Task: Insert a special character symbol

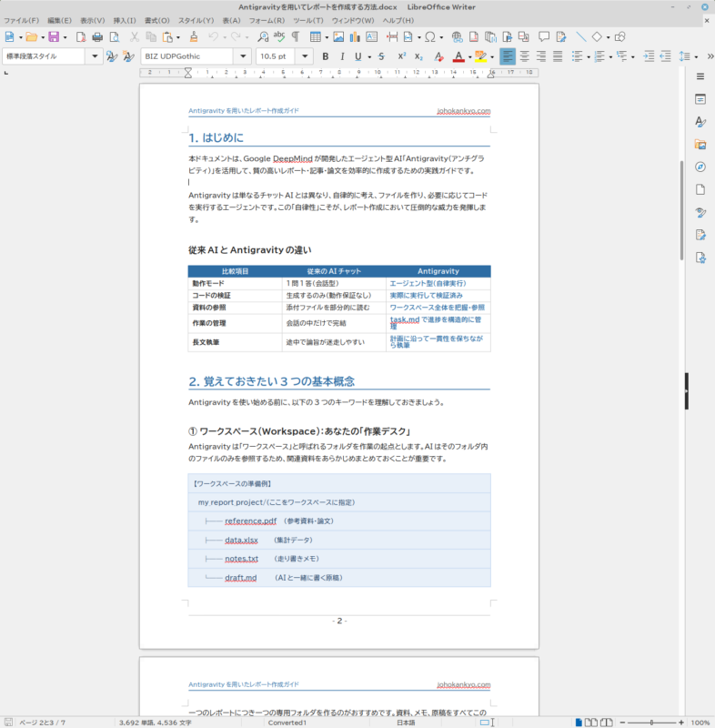Action: (430, 37)
